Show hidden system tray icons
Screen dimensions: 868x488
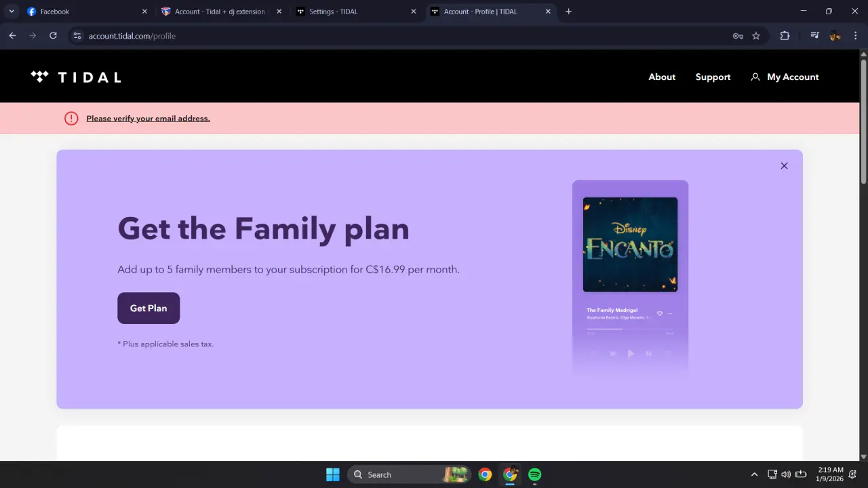point(755,474)
